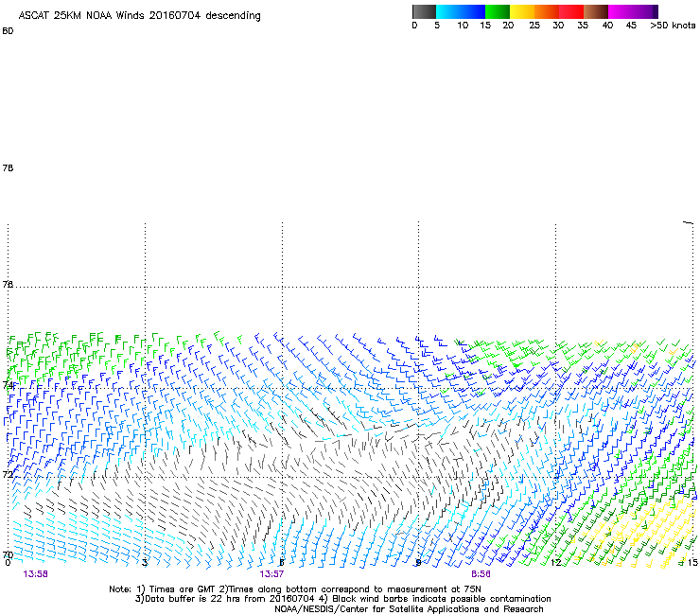Screen dimensions: 700x615
Task: Click the '45' label under the color bar
Action: point(631,26)
